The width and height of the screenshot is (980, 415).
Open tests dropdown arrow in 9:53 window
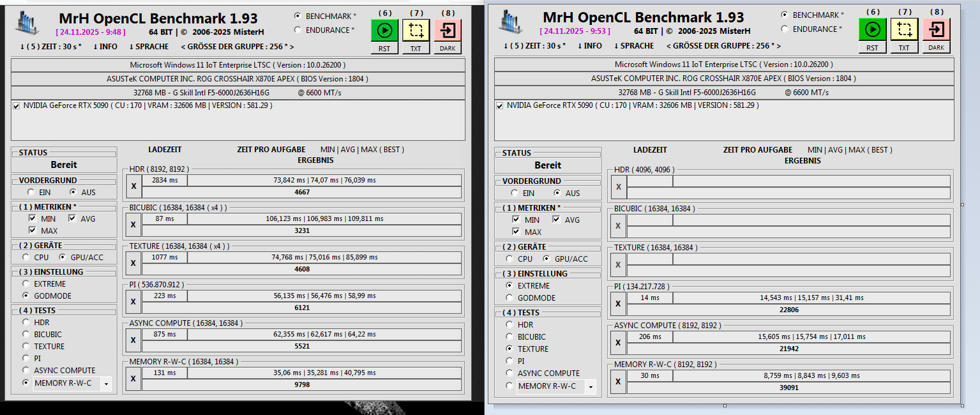coord(591,386)
